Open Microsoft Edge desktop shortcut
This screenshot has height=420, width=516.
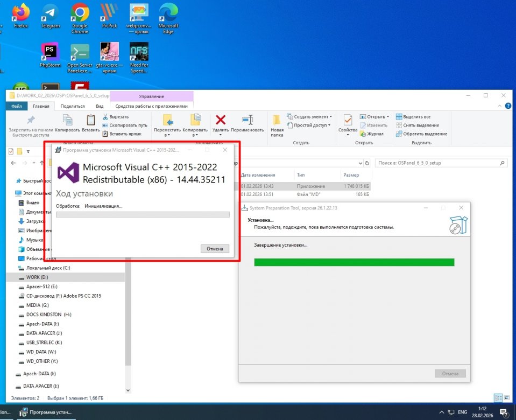168,18
